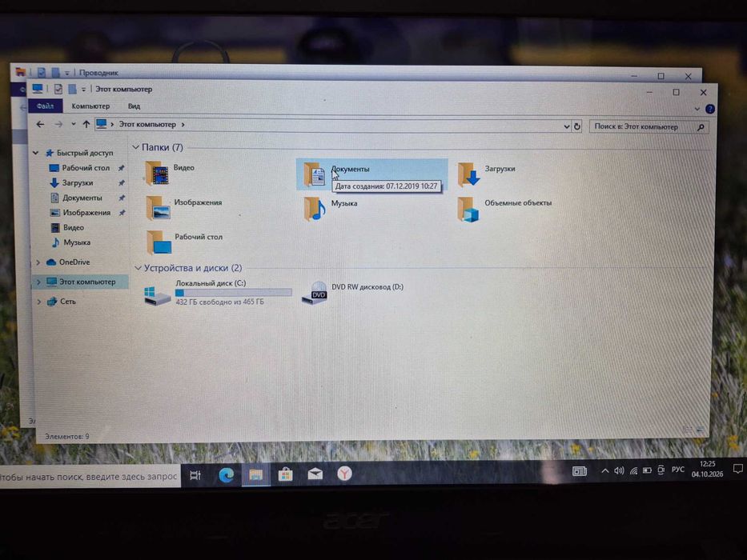Click Properties checkmark icon in title bar
The height and width of the screenshot is (560, 747).
[x=58, y=89]
